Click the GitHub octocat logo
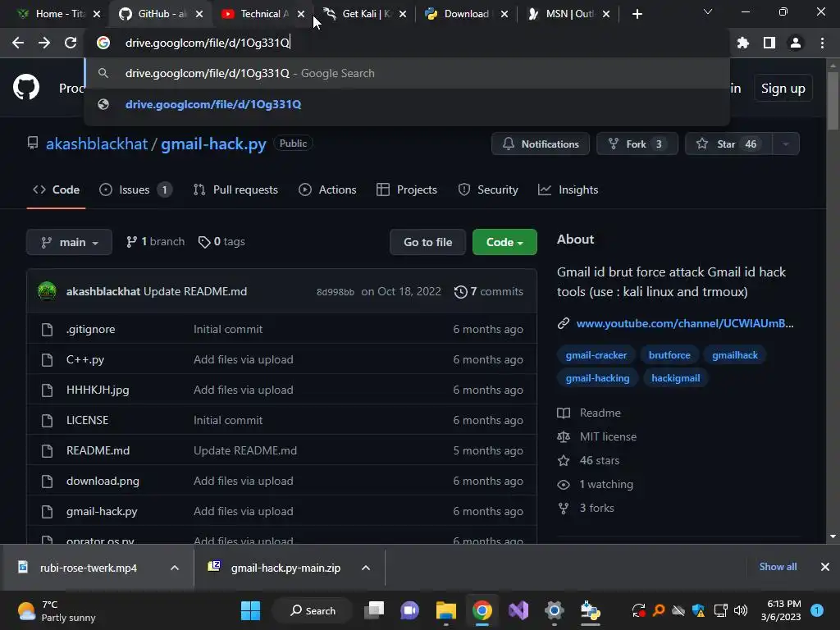This screenshot has height=630, width=840. (25, 87)
